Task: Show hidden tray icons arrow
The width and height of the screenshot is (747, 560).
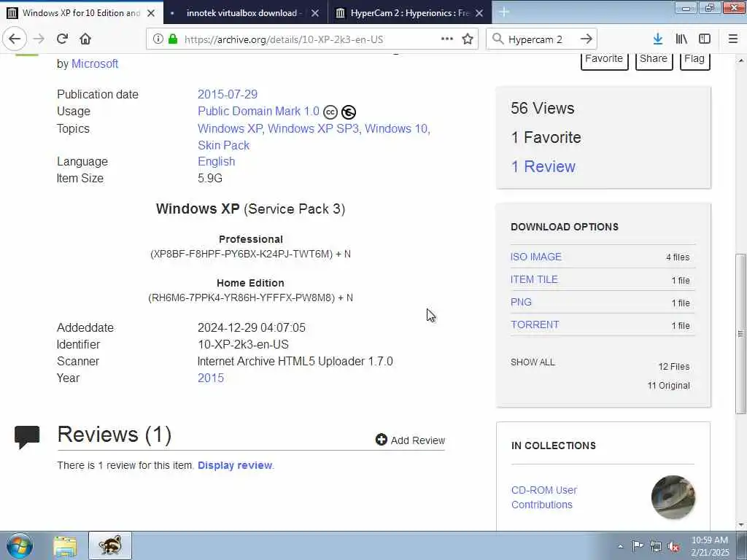Action: tap(620, 547)
